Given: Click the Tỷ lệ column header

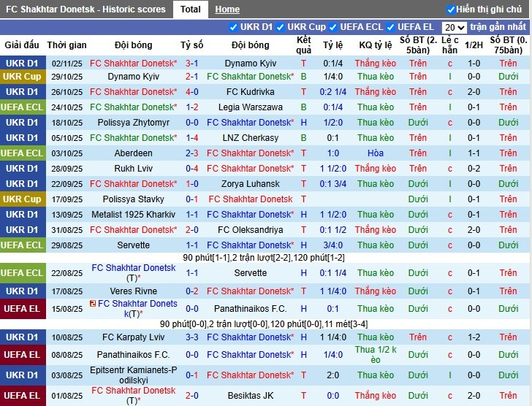Looking at the screenshot, I should [x=332, y=45].
